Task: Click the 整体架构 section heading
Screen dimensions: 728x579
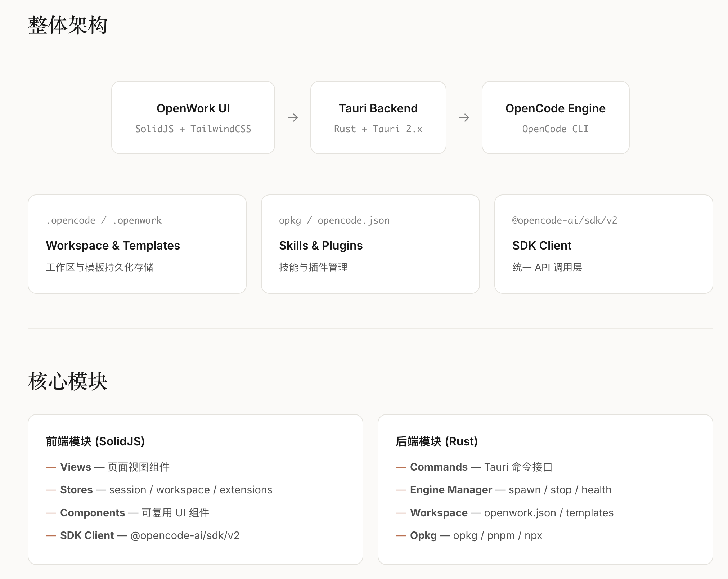Action: pos(68,25)
